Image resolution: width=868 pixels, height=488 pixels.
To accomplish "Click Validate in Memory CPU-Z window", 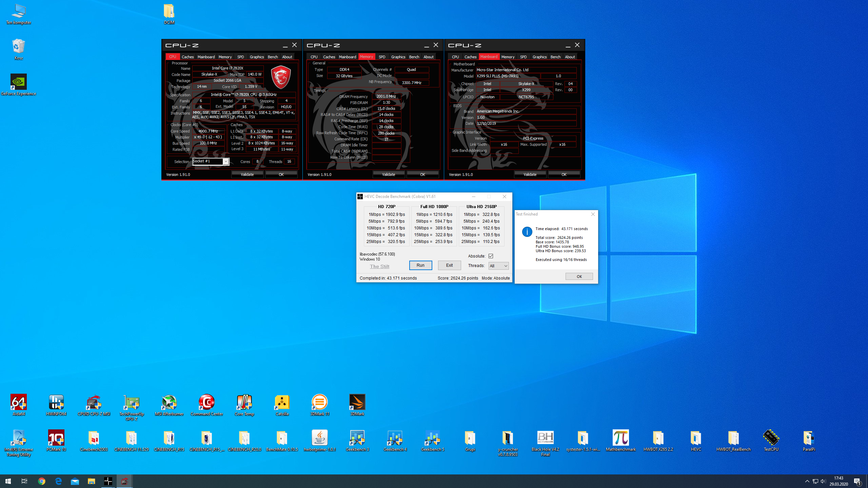I will pos(389,175).
